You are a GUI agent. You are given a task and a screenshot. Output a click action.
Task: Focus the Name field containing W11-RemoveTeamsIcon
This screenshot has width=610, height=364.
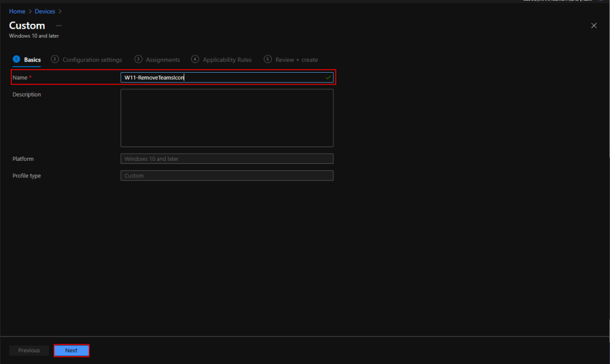tap(221, 77)
